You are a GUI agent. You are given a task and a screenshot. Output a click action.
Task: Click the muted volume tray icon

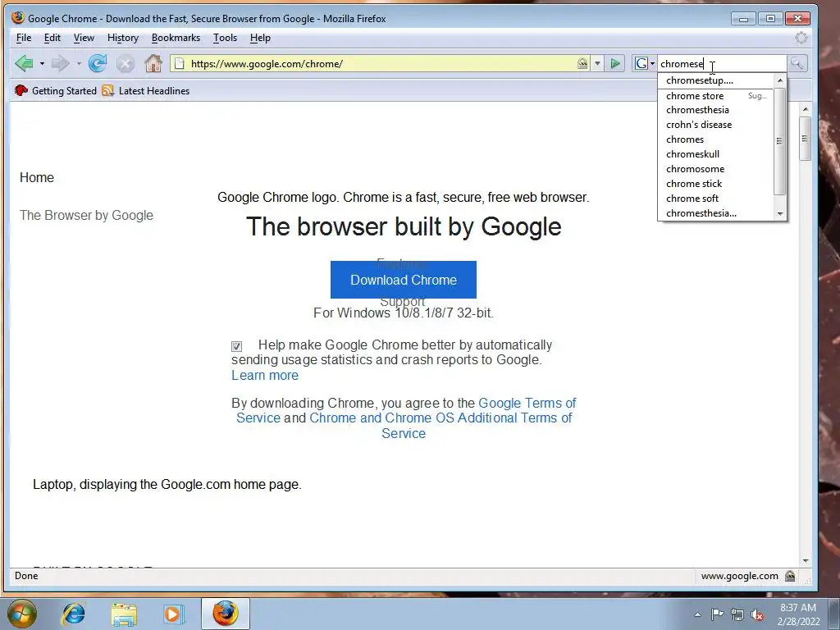click(x=757, y=614)
